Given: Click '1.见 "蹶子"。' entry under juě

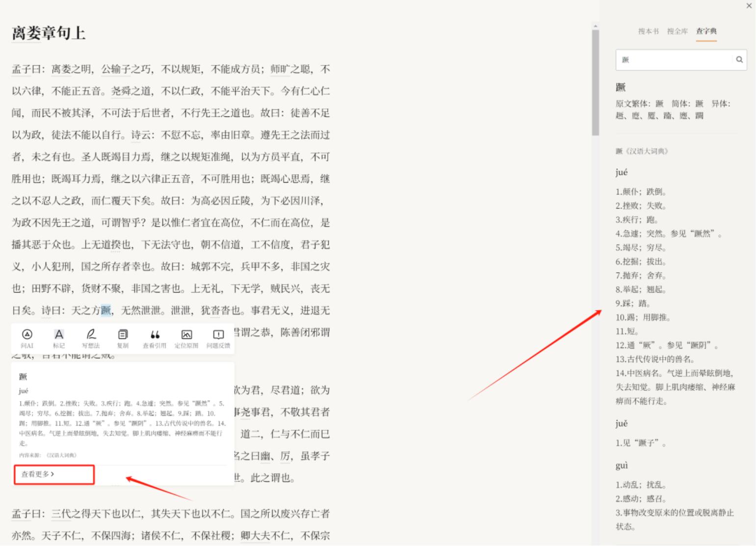Looking at the screenshot, I should point(641,443).
